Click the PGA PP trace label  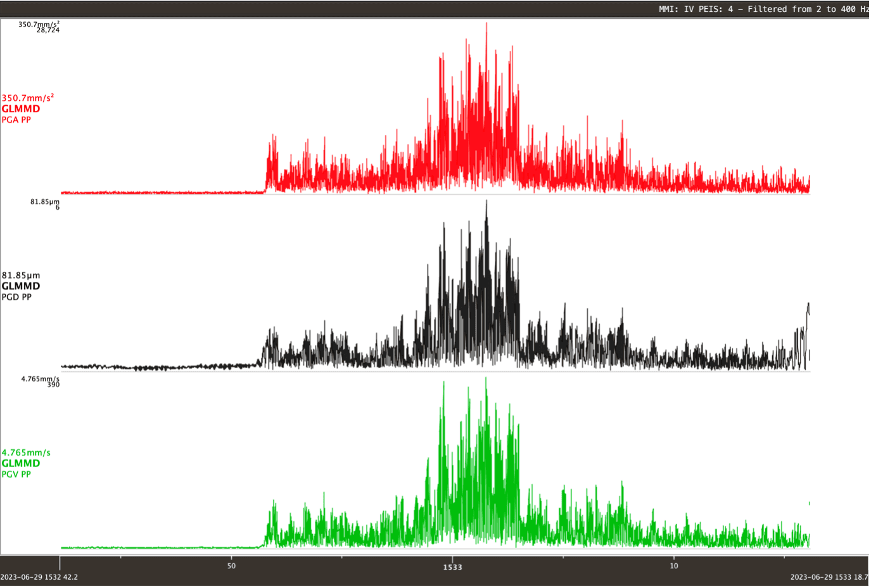click(16, 120)
